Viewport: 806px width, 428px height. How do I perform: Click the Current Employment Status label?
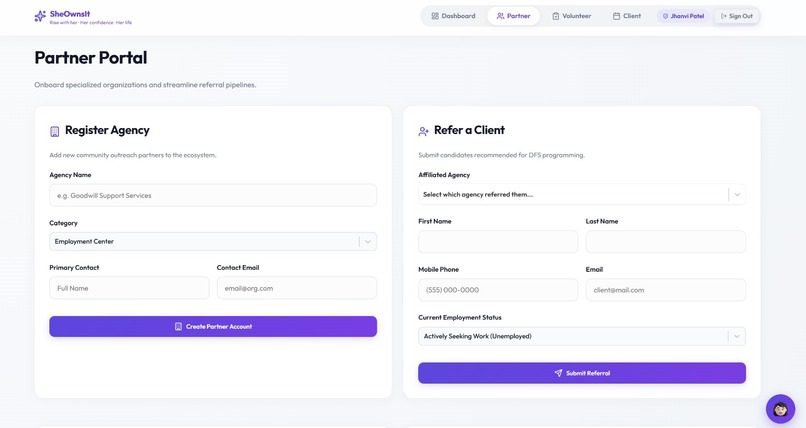coord(460,318)
